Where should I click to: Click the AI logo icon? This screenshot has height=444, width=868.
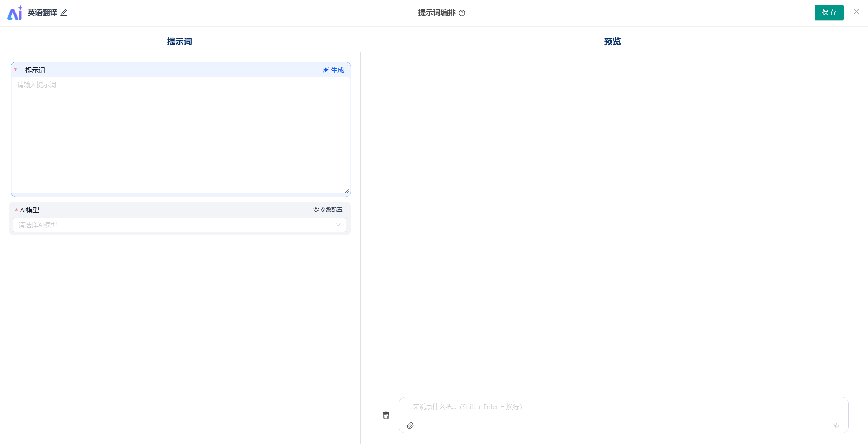pyautogui.click(x=15, y=13)
